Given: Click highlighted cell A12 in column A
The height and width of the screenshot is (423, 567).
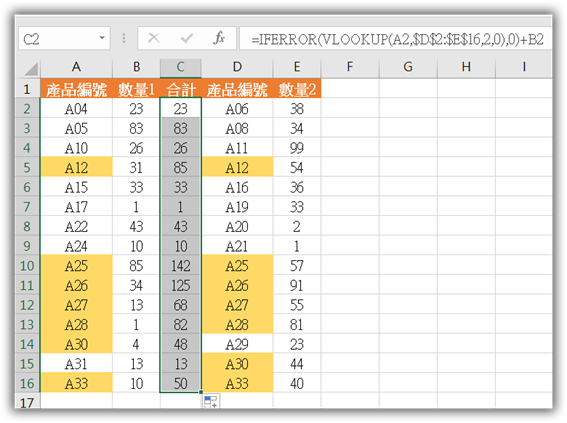Looking at the screenshot, I should click(x=76, y=167).
